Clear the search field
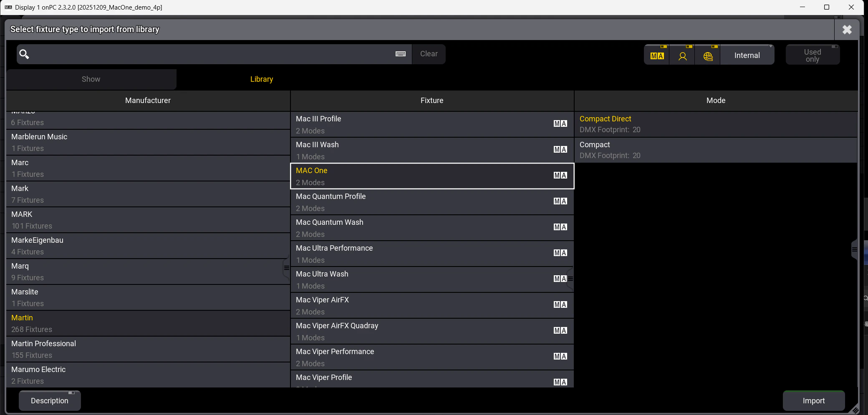The width and height of the screenshot is (868, 415). 429,54
